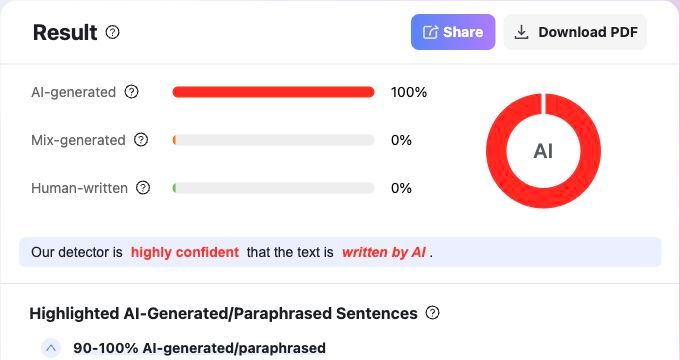Click the red AI-generated 100% progress bar
Viewport: 680px width, 360px height.
coord(273,92)
